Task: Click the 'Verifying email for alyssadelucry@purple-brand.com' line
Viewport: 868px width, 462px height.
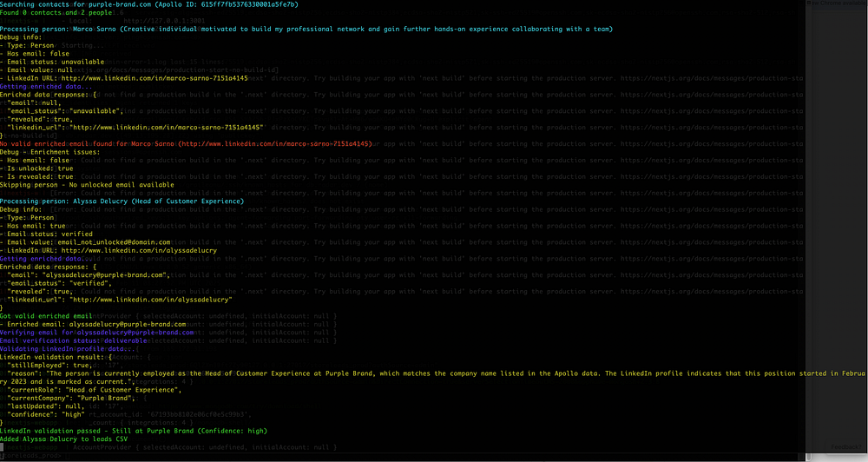Action: (x=97, y=333)
